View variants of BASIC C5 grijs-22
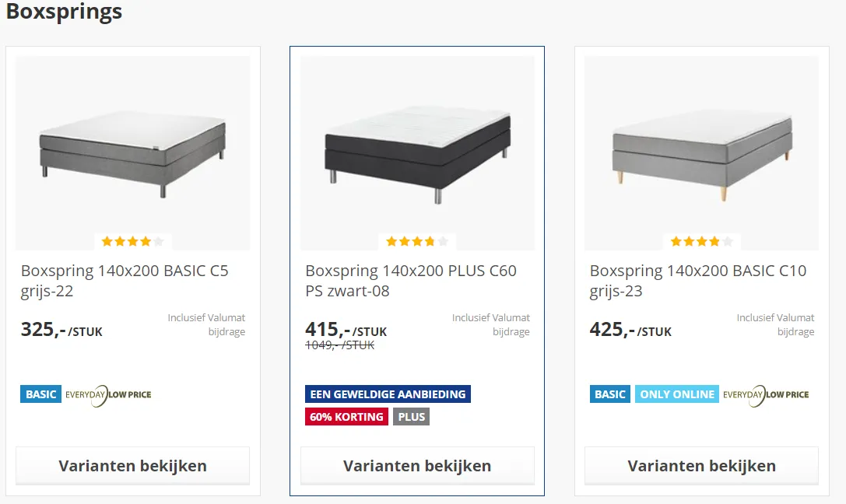This screenshot has width=846, height=504. coord(133,466)
